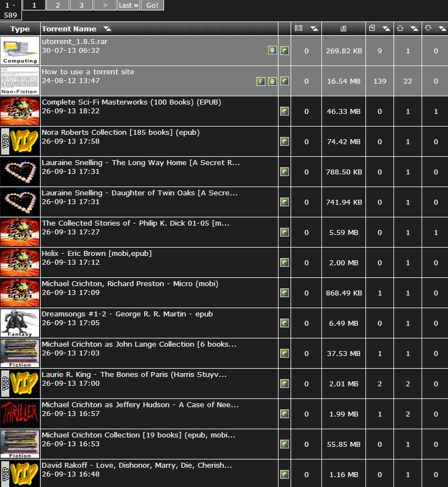
Task: Open Michael Crichton as John Lange Collection link
Action: (139, 344)
